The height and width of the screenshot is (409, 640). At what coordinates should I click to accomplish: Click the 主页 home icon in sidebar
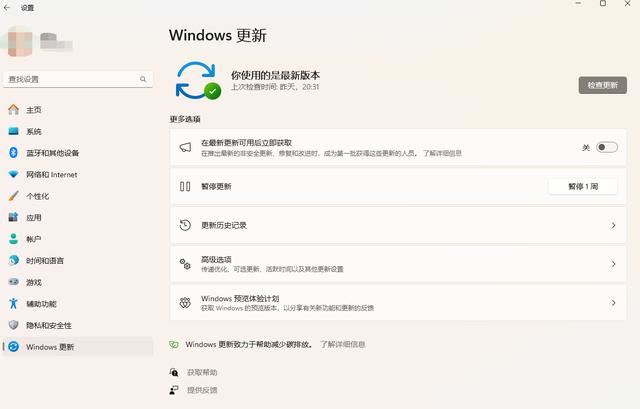[13, 110]
